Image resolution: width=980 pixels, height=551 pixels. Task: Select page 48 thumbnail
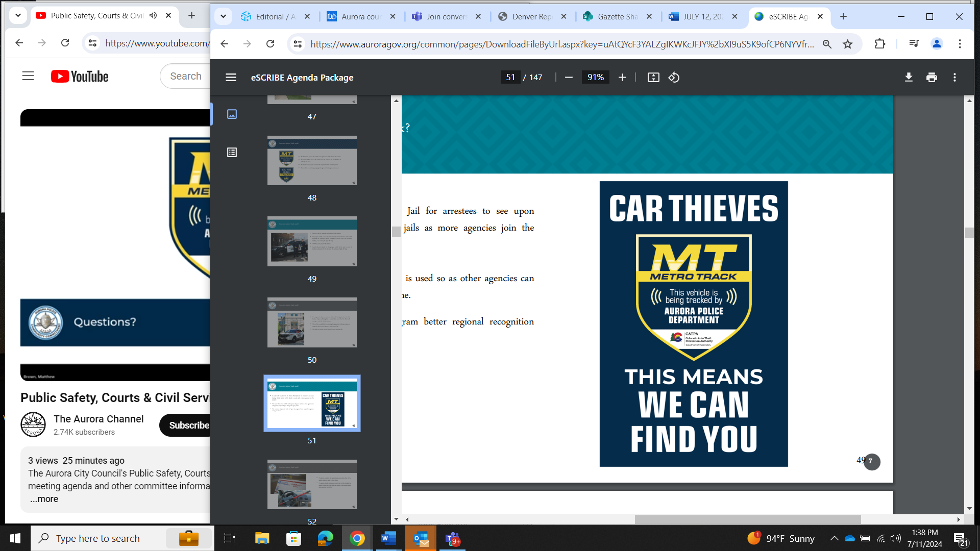(312, 160)
